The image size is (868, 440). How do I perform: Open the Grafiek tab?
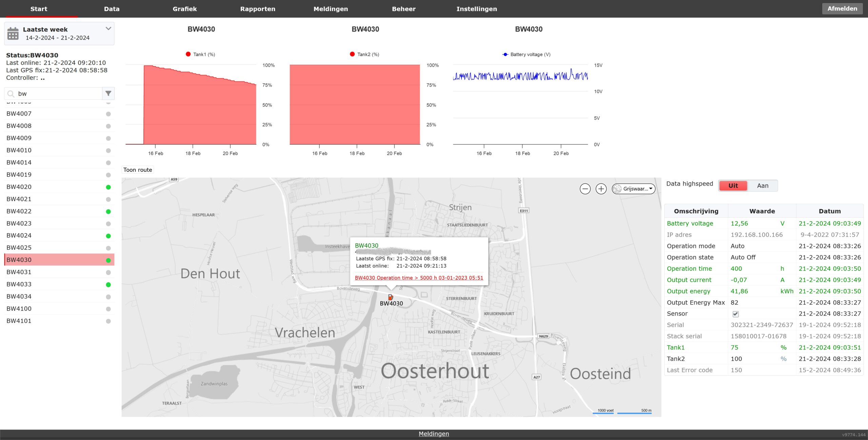pyautogui.click(x=184, y=9)
